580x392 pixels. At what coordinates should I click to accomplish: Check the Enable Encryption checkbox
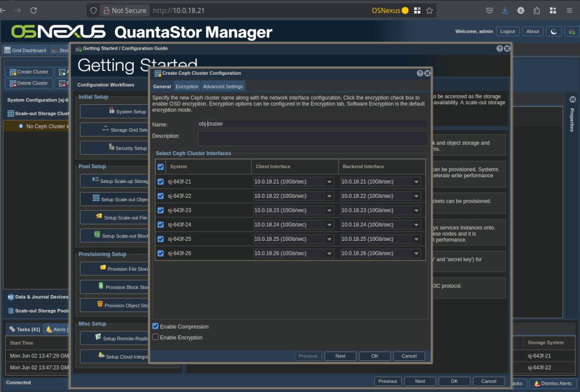click(155, 338)
